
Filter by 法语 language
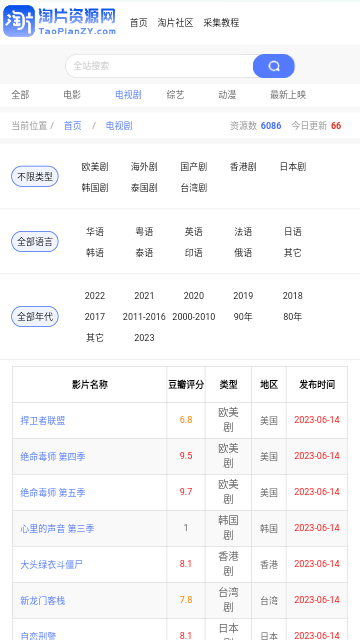[x=243, y=232]
